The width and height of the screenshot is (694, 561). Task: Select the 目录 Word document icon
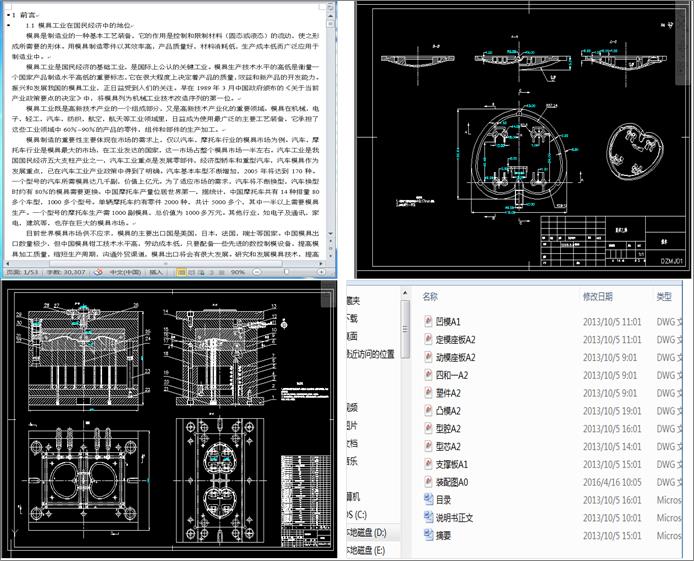point(428,500)
